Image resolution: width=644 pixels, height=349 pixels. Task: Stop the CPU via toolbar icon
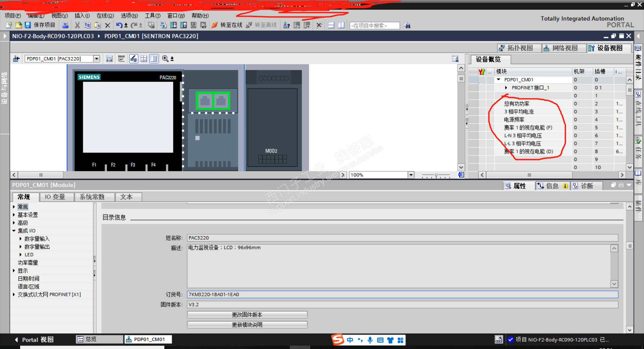307,25
